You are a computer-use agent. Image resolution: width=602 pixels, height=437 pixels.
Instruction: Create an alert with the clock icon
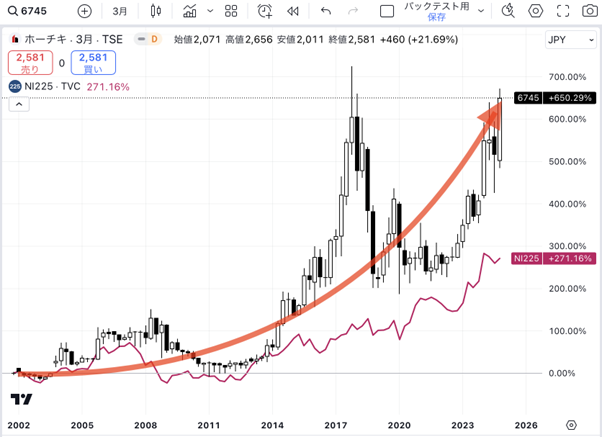(265, 11)
